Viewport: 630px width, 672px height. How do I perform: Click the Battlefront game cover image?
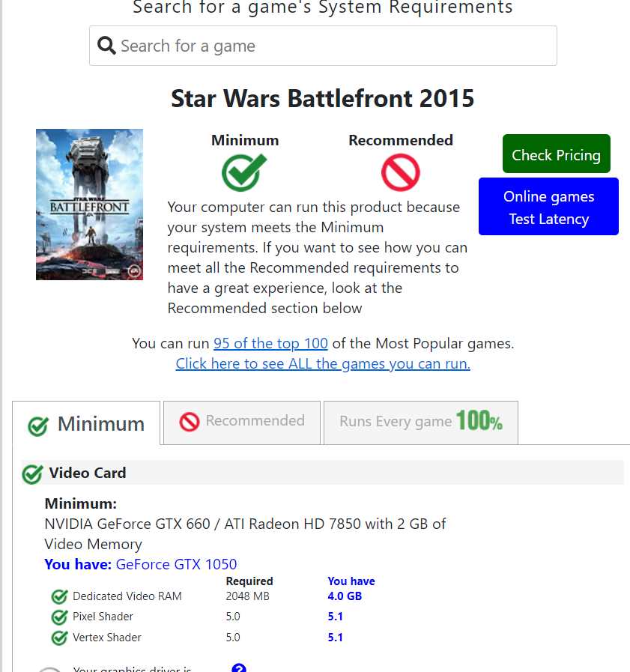click(x=90, y=205)
